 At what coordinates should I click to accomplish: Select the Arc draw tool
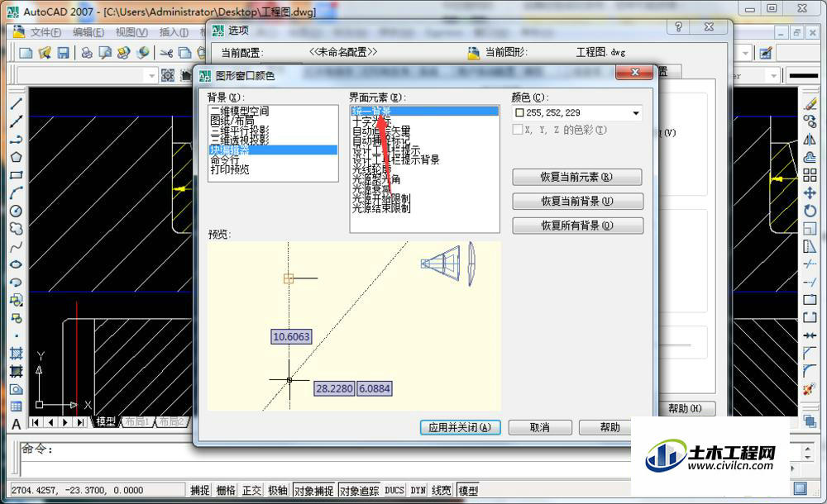coord(16,193)
